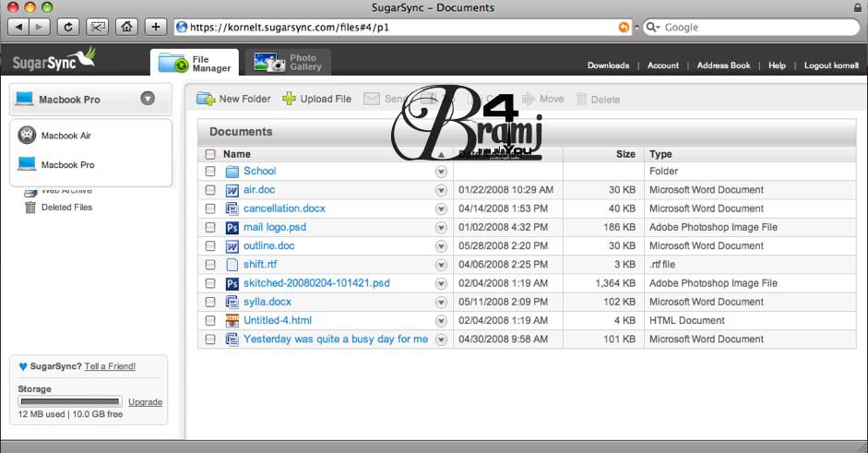
Task: Click the Deleted Files trash icon
Action: pos(30,207)
